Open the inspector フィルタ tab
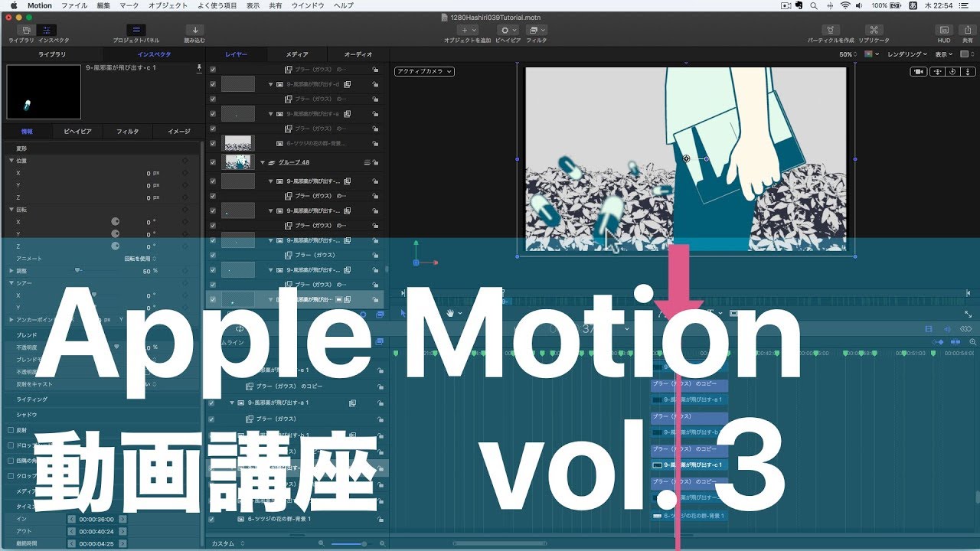This screenshot has height=551, width=980. [127, 132]
